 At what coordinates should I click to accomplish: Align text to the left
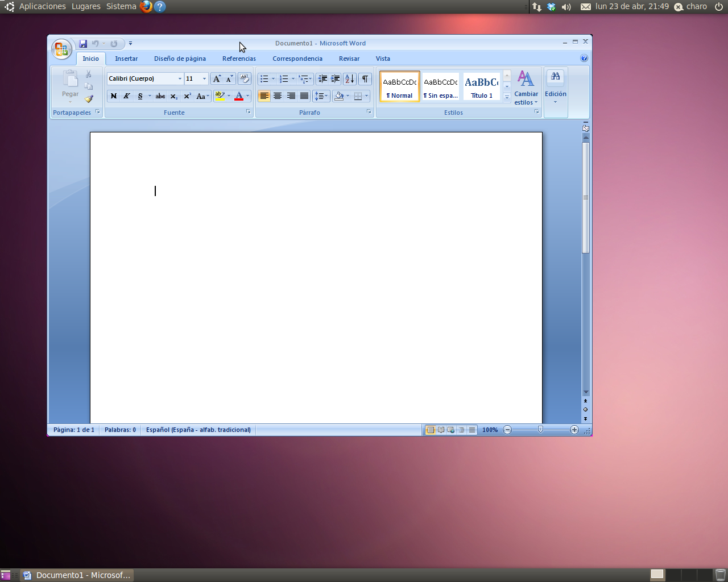[x=264, y=96]
